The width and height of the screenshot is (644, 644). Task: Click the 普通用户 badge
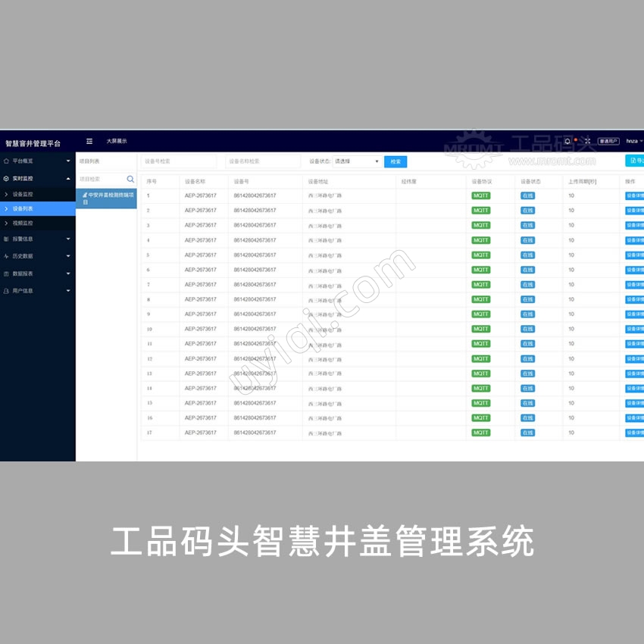[608, 141]
